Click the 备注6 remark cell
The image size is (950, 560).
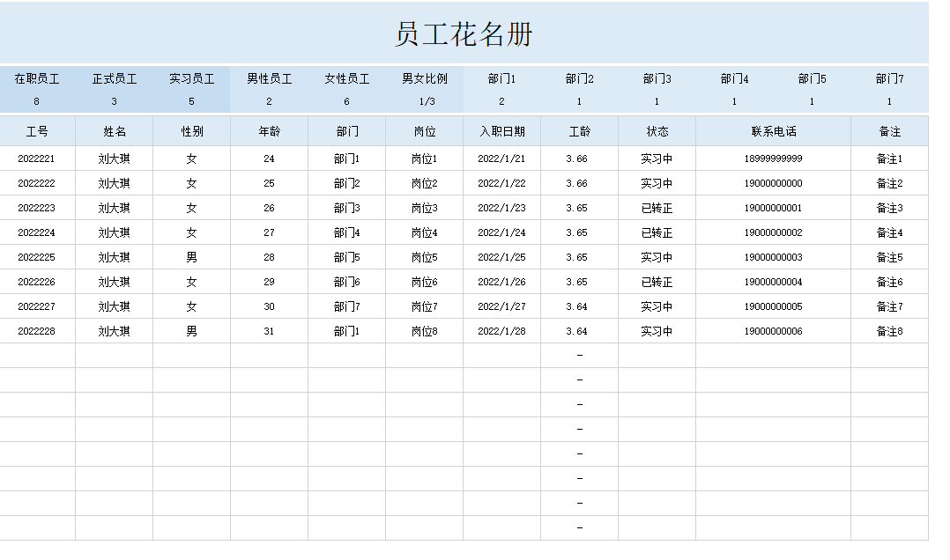[x=889, y=283]
